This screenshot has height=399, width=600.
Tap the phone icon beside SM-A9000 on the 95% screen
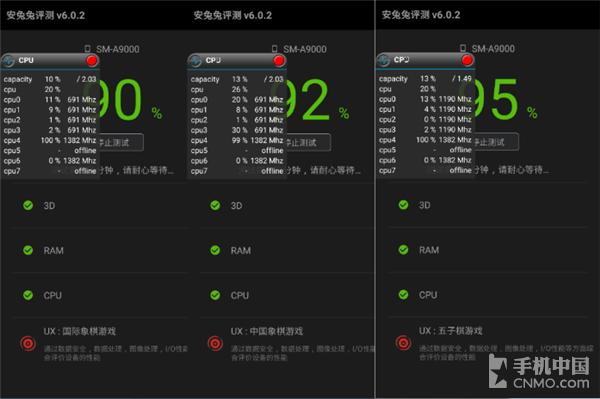pos(463,48)
